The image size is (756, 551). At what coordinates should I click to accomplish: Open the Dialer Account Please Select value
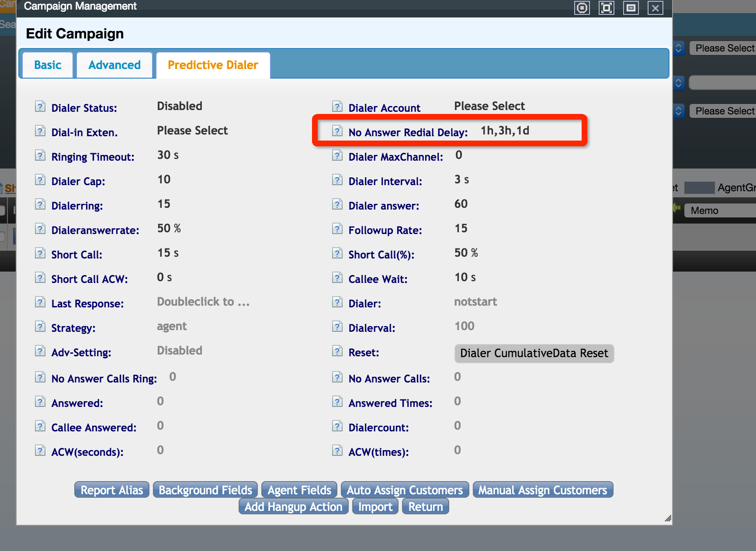(x=489, y=106)
